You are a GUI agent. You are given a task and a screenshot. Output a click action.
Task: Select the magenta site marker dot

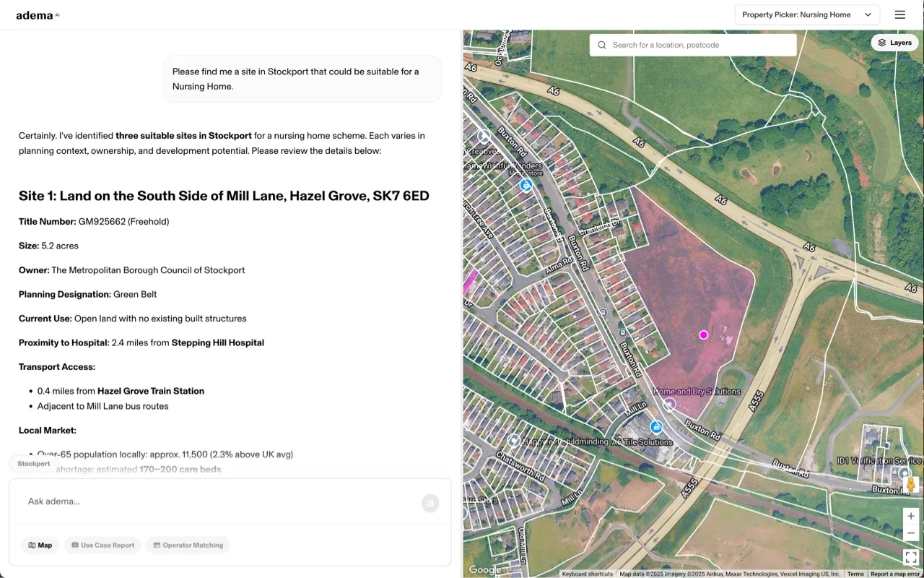(x=704, y=335)
